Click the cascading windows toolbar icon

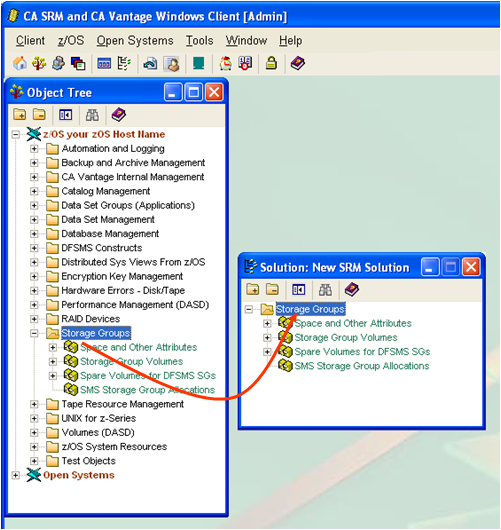[78, 63]
